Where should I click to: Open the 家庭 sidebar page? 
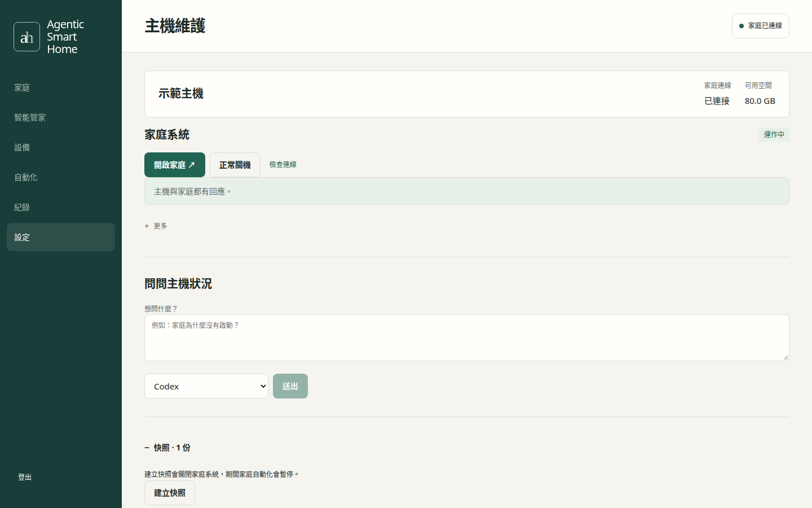coord(61,87)
